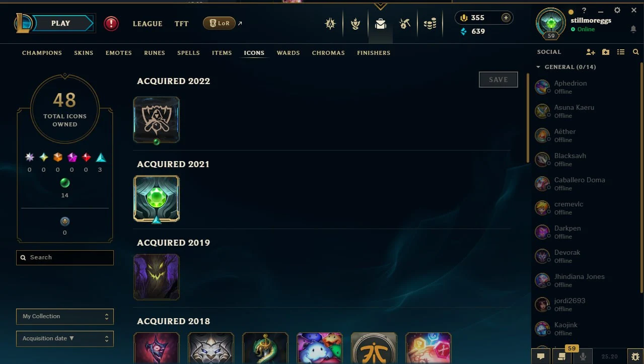
Task: Open the Collection briefcase icon
Action: [381, 24]
